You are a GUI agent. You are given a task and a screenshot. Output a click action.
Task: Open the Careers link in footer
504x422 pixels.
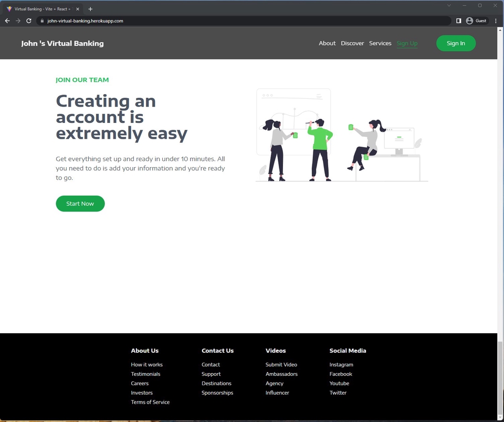point(140,383)
